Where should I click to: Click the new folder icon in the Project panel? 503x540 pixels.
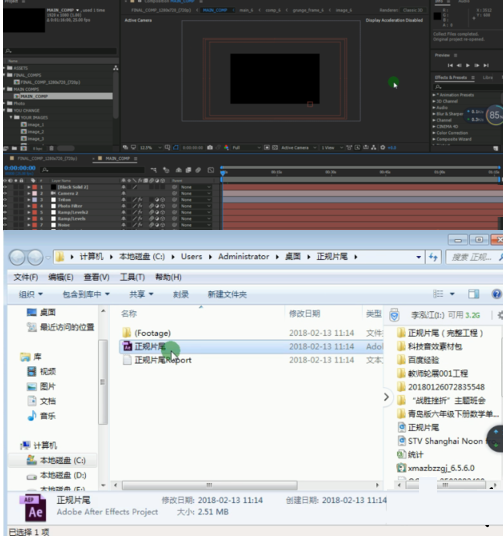pyautogui.click(x=14, y=148)
